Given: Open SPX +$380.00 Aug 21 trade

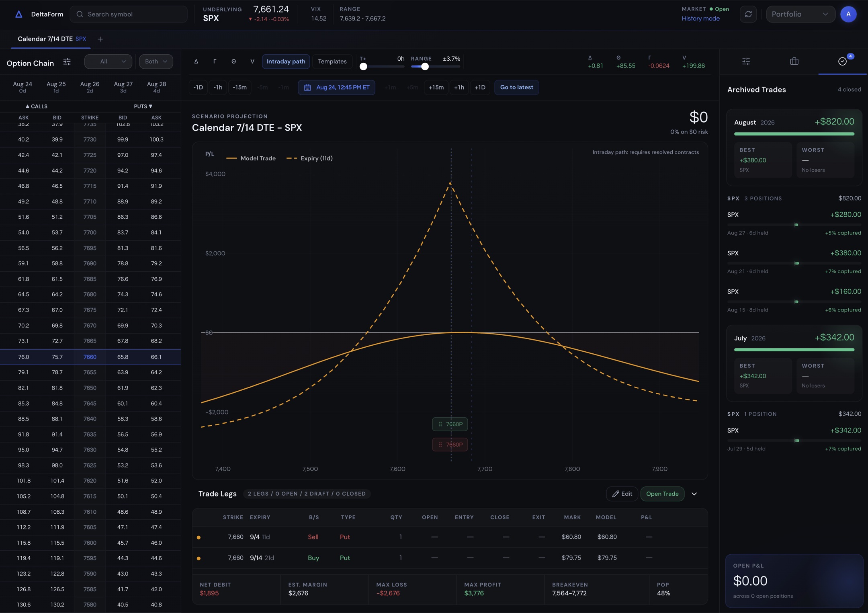Looking at the screenshot, I should tap(794, 262).
